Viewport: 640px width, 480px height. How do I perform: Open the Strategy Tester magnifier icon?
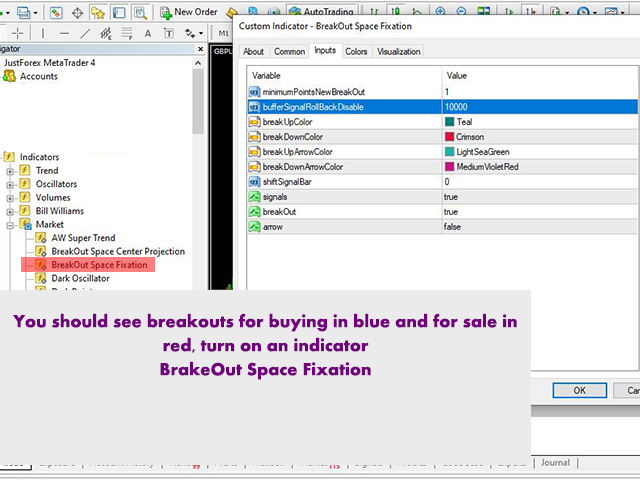click(140, 13)
